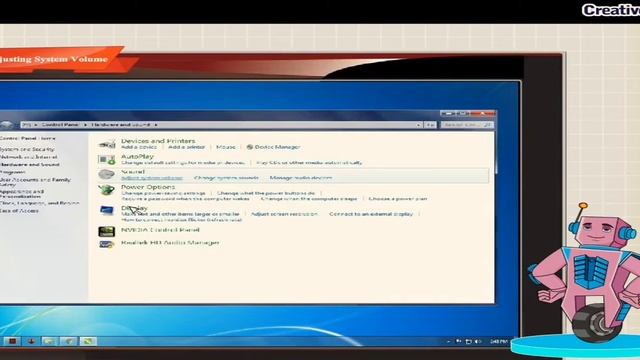The width and height of the screenshot is (640, 360).
Task: Open the Power Options heading
Action: (148, 187)
